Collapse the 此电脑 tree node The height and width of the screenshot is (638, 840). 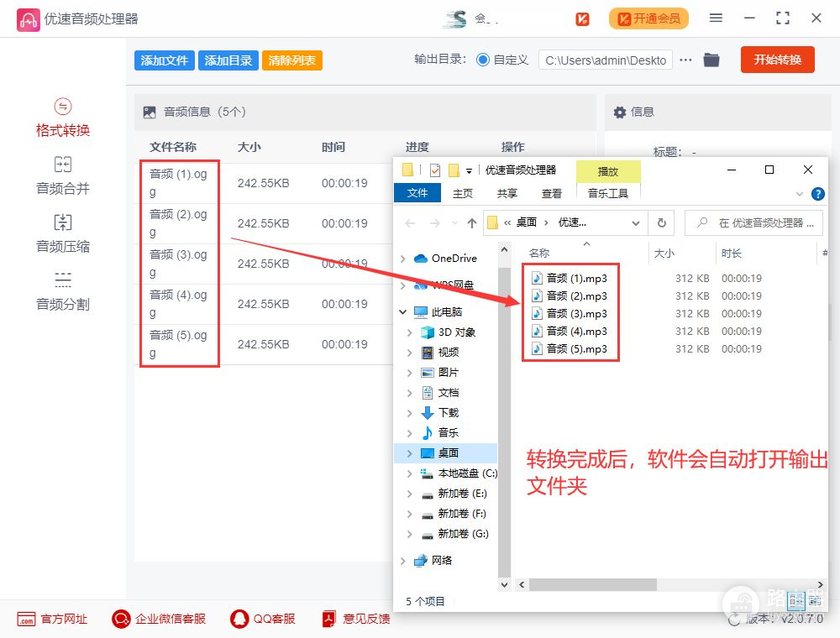tap(406, 311)
